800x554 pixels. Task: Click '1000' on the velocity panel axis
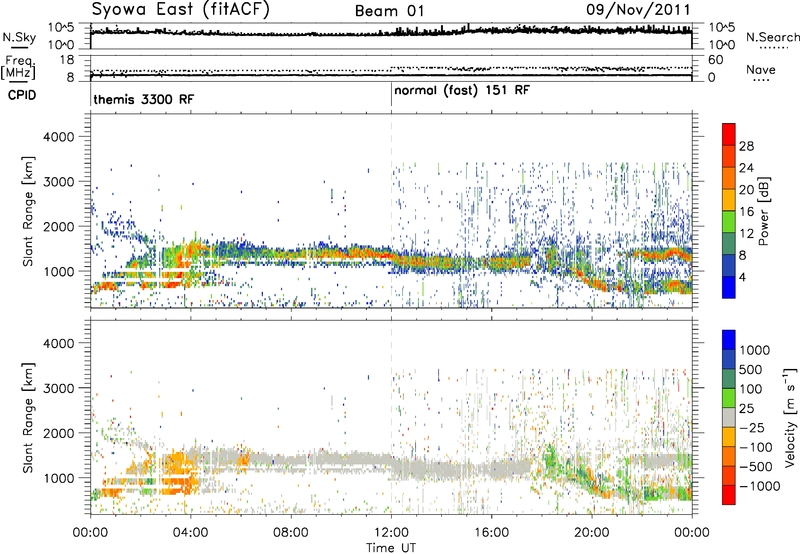point(59,478)
